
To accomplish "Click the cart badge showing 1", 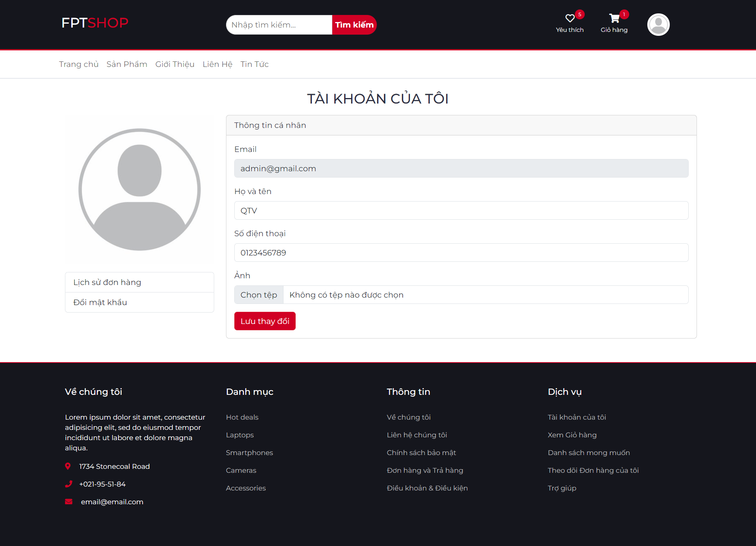I will [624, 15].
